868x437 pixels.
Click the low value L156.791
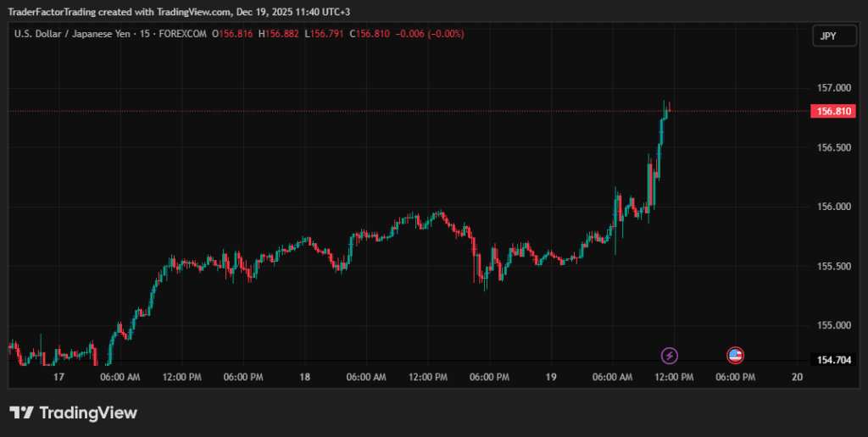click(325, 34)
